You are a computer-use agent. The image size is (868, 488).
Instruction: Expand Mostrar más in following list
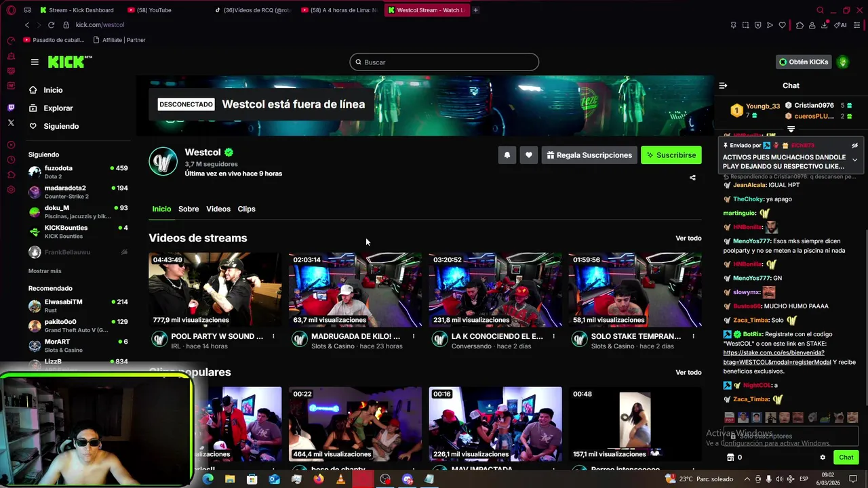tap(45, 271)
